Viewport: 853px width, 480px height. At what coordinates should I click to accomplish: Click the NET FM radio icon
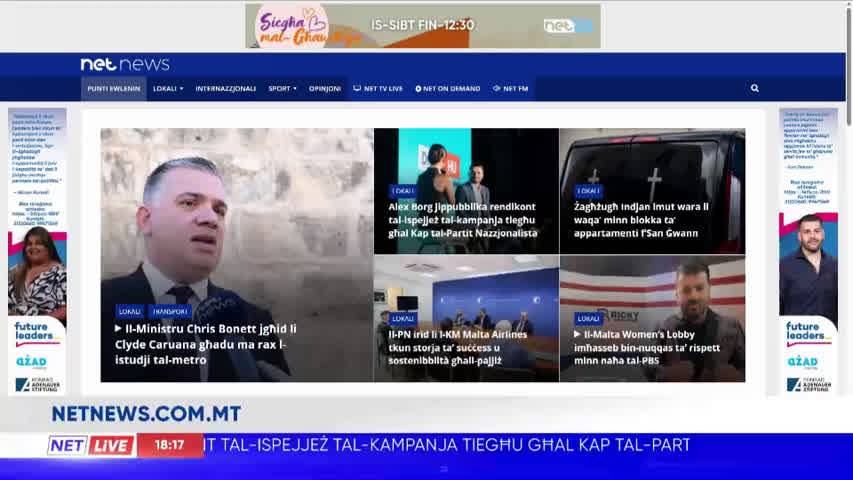(x=496, y=88)
